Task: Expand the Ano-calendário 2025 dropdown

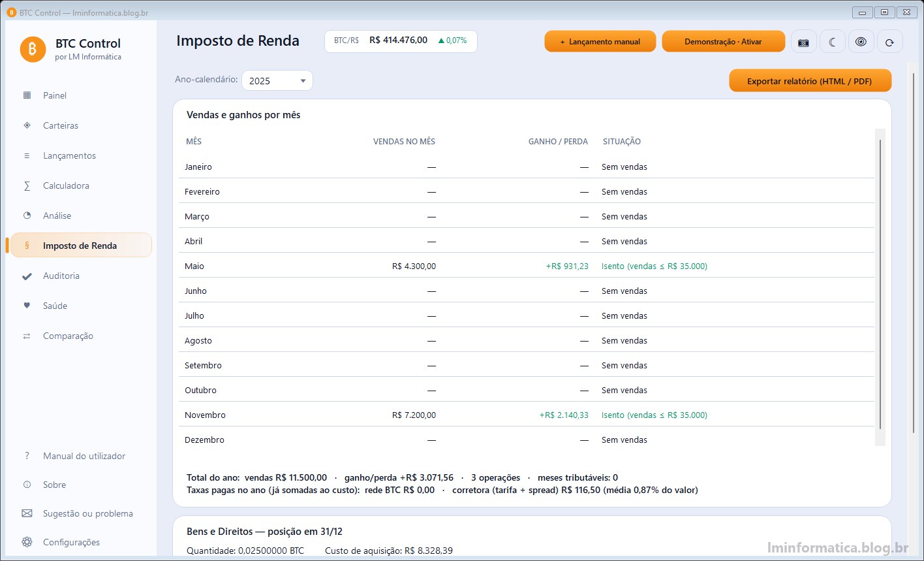Action: click(277, 80)
